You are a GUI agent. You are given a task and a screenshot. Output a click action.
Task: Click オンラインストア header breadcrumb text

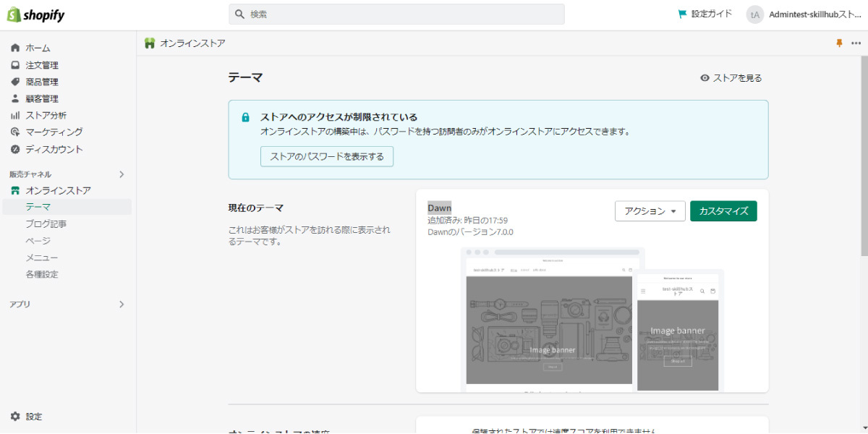(x=192, y=43)
